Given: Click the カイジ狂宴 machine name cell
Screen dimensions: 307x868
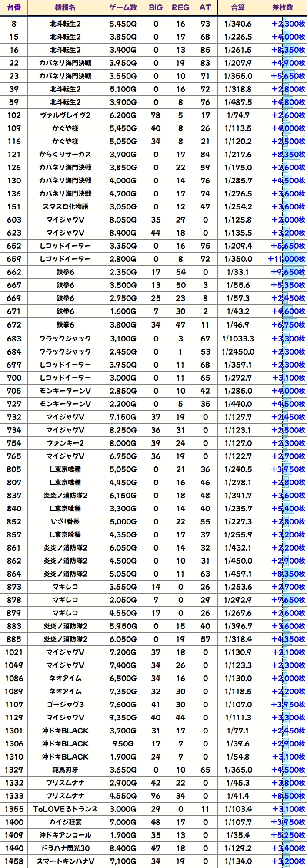Looking at the screenshot, I should click(65, 822).
